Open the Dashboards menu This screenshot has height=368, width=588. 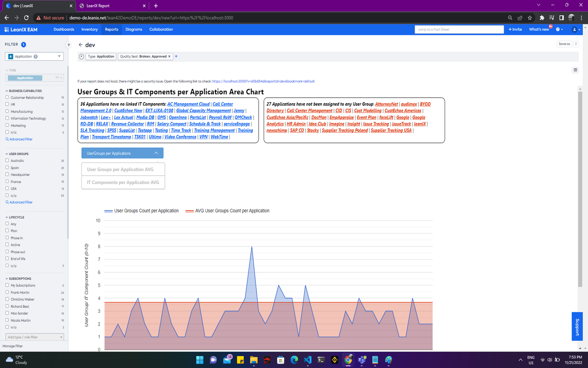pos(64,29)
